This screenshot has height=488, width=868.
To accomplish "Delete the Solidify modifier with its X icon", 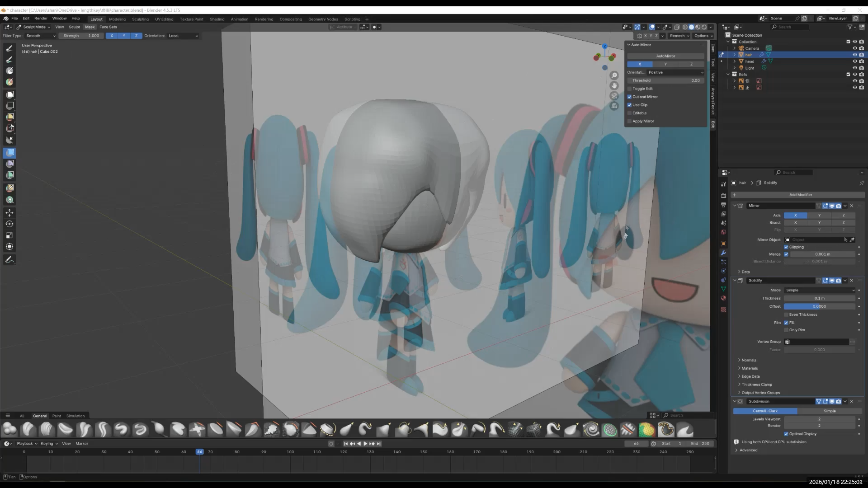I will [x=852, y=281].
